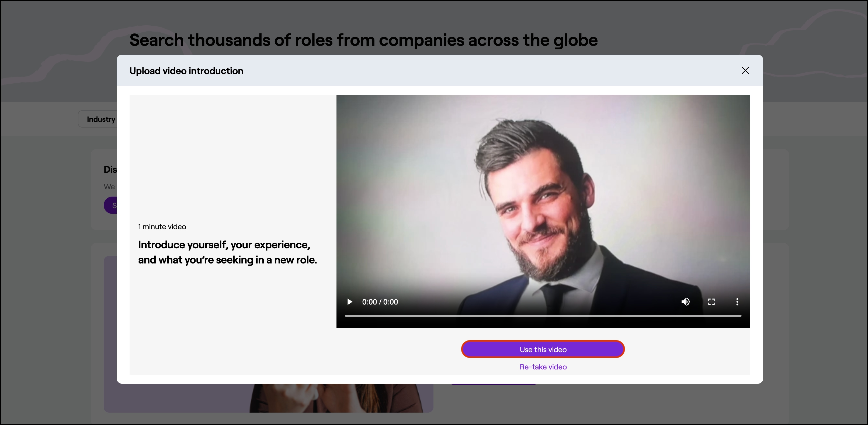Mute the video using speaker icon

pyautogui.click(x=685, y=301)
